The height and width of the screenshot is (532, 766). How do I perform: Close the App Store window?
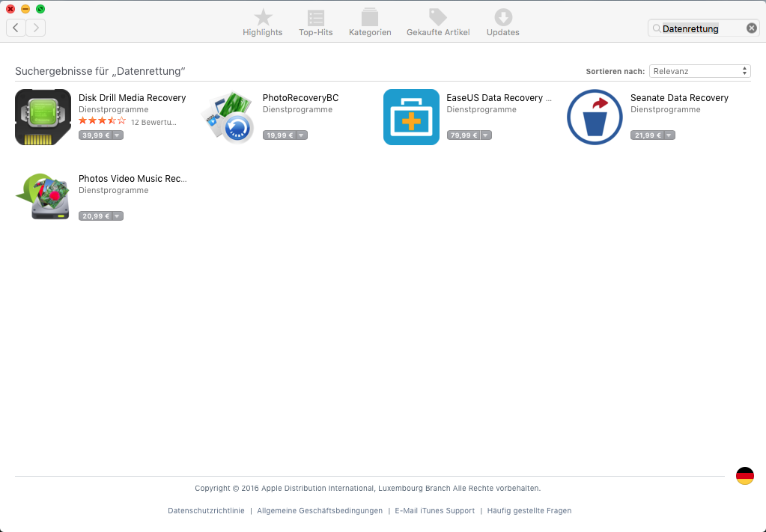10,9
